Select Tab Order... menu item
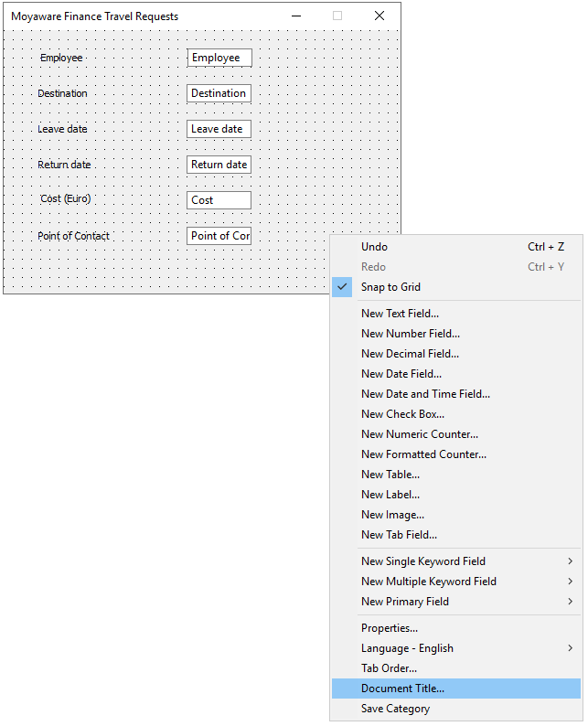 (x=456, y=668)
